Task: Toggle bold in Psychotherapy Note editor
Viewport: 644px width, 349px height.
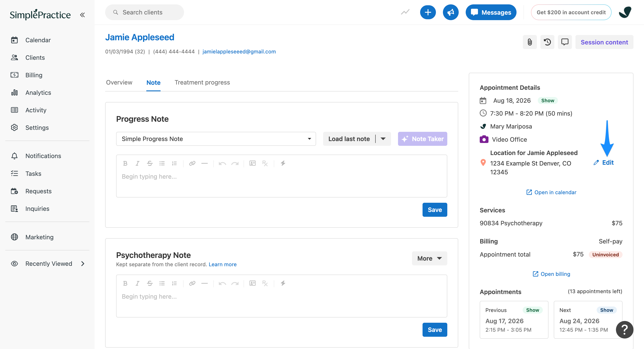Action: coord(125,283)
